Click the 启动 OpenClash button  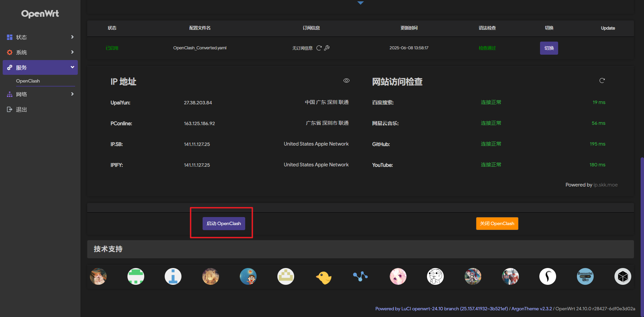(x=223, y=223)
